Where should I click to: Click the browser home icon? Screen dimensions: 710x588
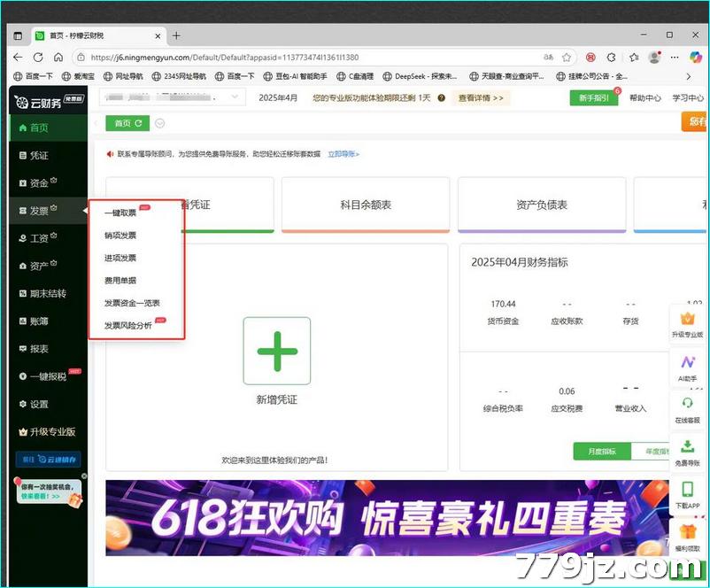(x=58, y=57)
